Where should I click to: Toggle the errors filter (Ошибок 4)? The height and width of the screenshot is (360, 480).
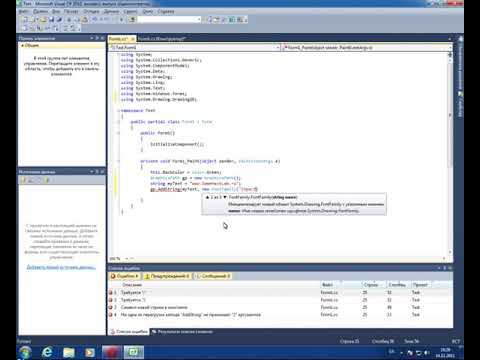(124, 276)
